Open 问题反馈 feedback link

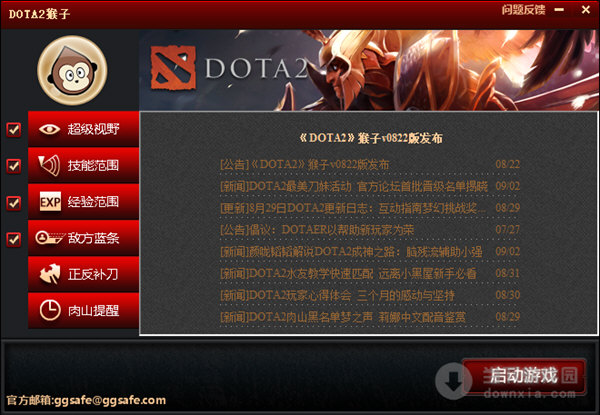(x=523, y=10)
